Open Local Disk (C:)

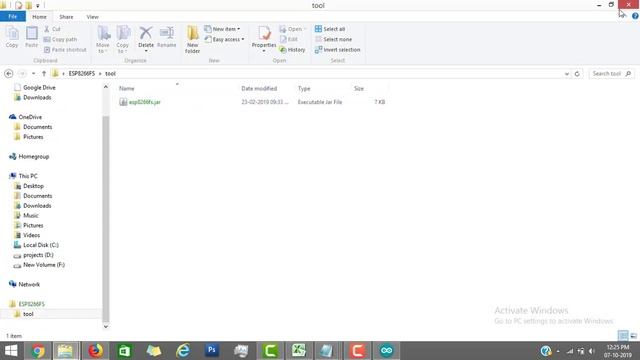coord(37,245)
